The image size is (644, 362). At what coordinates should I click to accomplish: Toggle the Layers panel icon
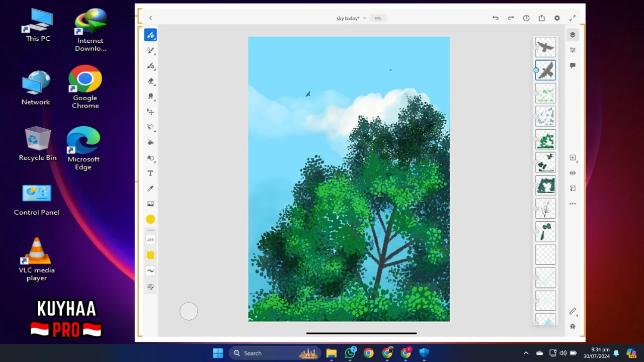coord(573,35)
